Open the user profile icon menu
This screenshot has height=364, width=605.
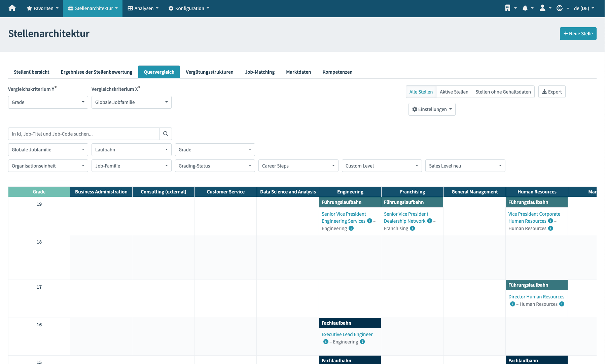pos(542,8)
